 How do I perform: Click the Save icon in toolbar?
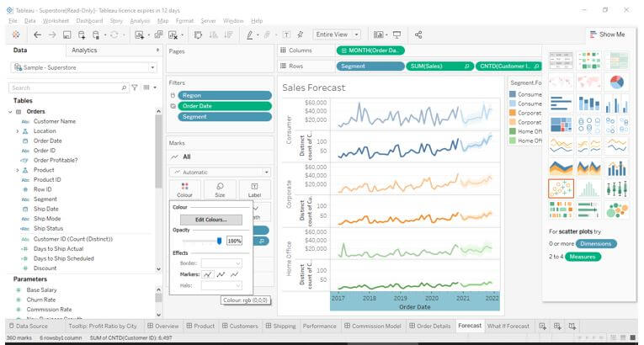[x=67, y=34]
